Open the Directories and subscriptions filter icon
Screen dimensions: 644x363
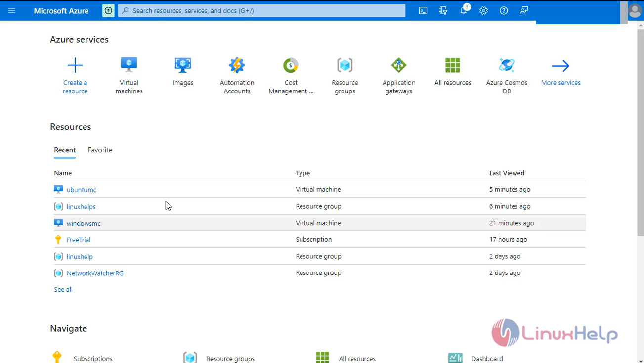tap(443, 10)
